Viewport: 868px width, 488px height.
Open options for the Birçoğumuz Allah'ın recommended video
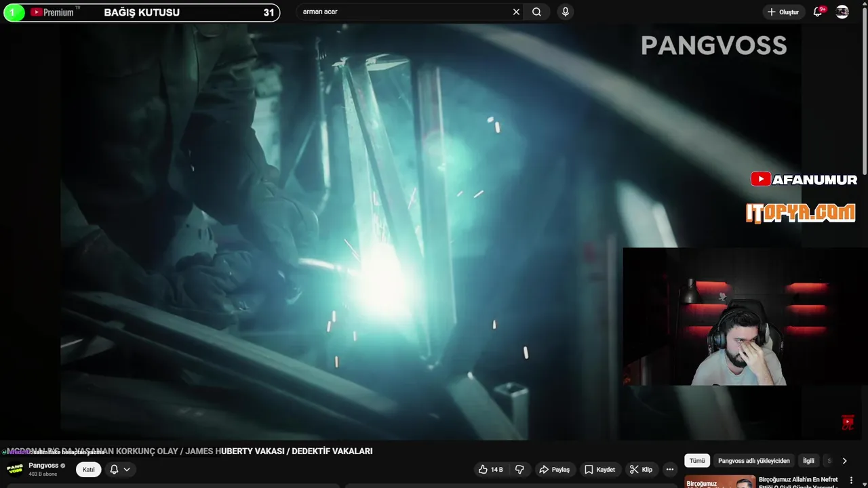(x=851, y=480)
